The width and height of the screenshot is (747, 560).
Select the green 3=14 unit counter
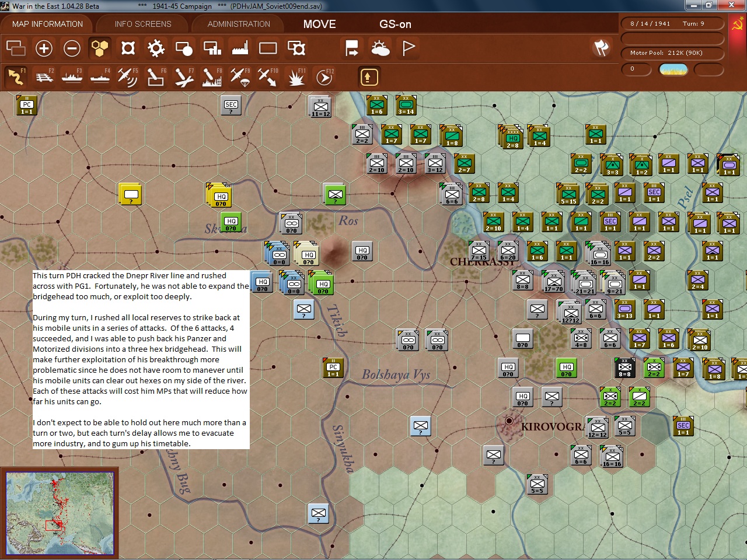coord(406,105)
